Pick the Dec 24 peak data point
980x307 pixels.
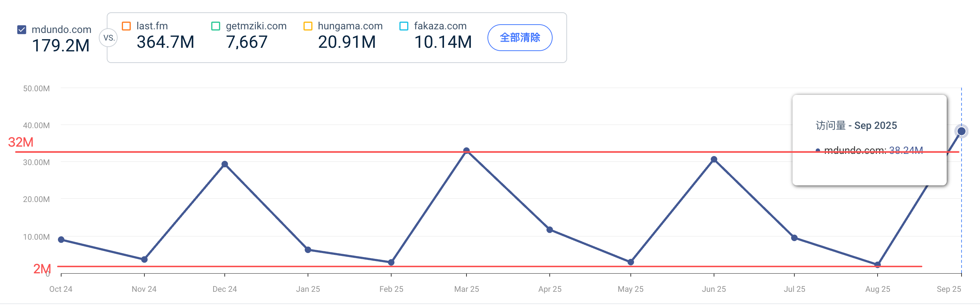point(224,164)
